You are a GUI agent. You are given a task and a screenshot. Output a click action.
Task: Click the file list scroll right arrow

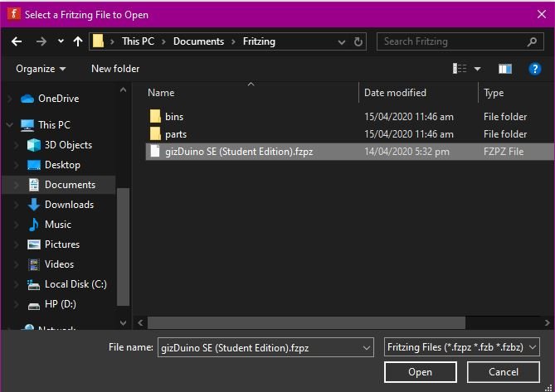[x=548, y=322]
